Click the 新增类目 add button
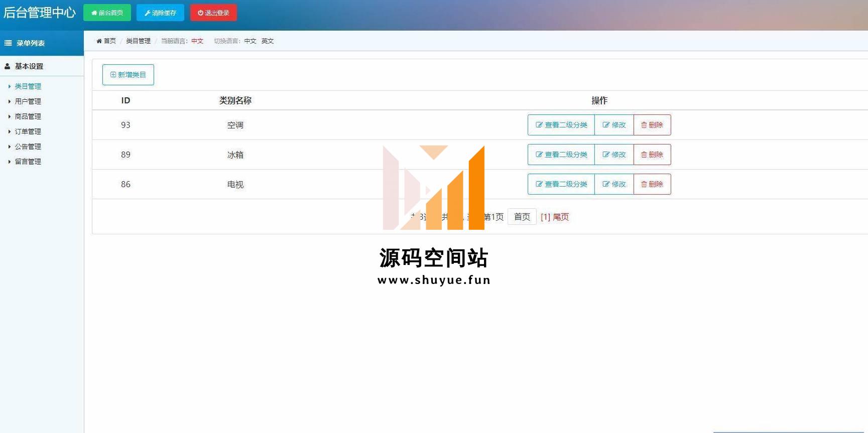 click(x=128, y=75)
